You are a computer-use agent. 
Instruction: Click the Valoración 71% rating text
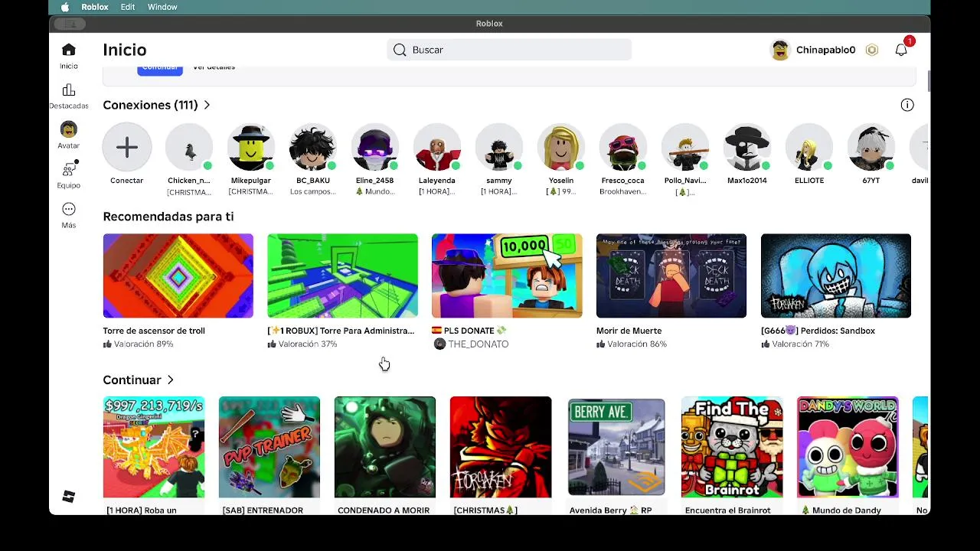[x=801, y=344]
